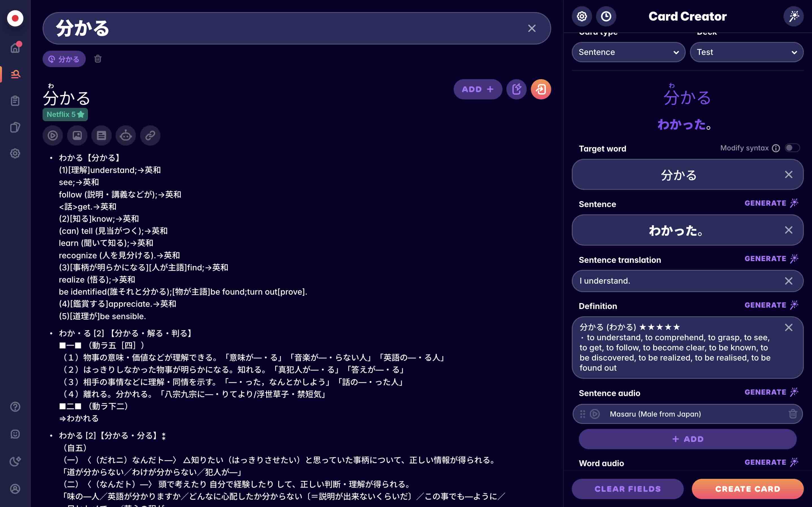Image resolution: width=812 pixels, height=507 pixels.
Task: Open the clipboard page in the sidebar
Action: point(15,101)
